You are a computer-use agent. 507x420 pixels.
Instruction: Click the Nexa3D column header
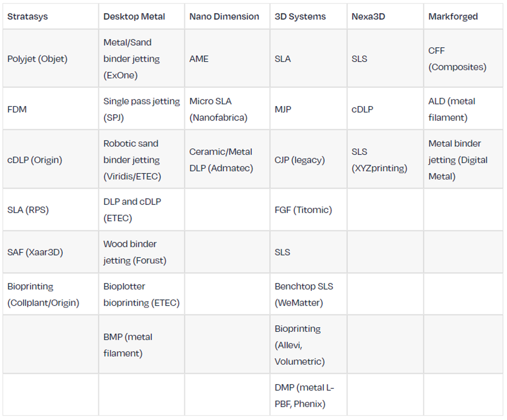tap(385, 16)
